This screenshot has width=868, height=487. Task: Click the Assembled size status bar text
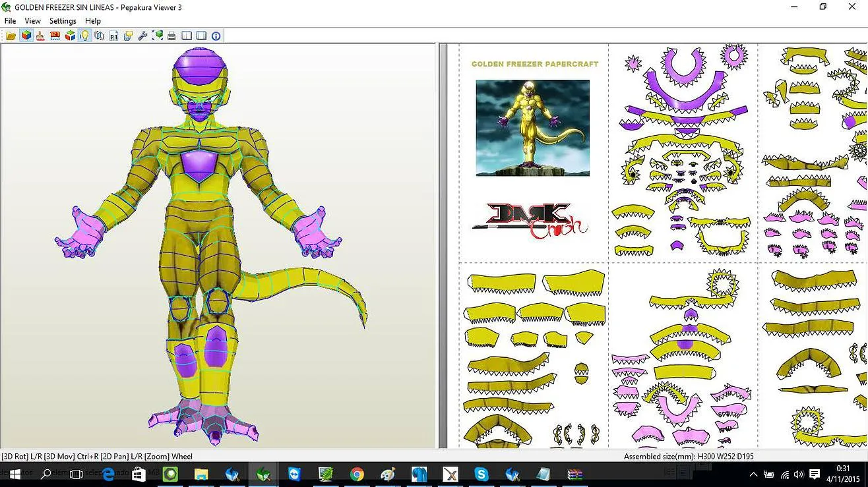pyautogui.click(x=689, y=456)
